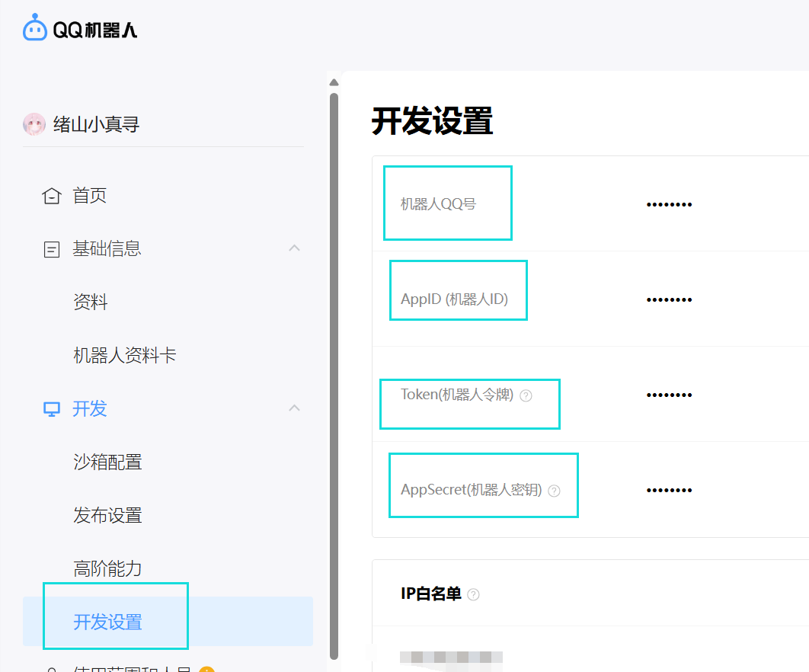This screenshot has height=672, width=809.
Task: Collapse the 基础信息 section chevron
Action: [294, 248]
